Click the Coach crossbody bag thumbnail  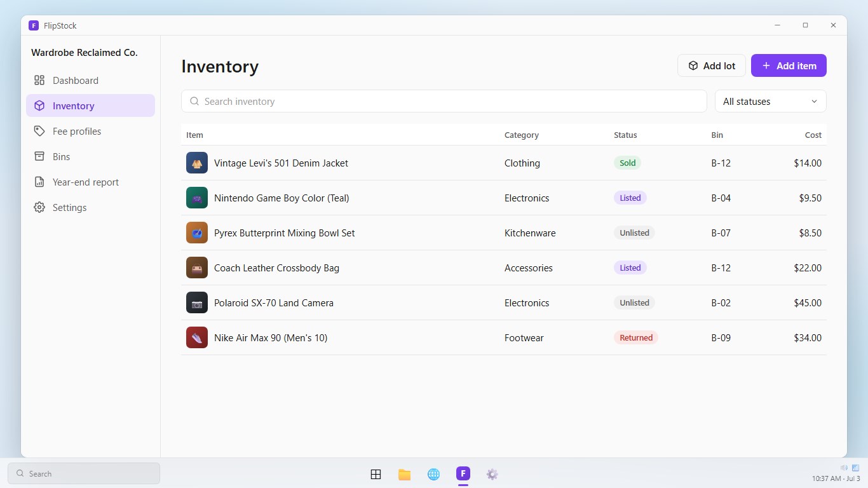[x=197, y=268]
